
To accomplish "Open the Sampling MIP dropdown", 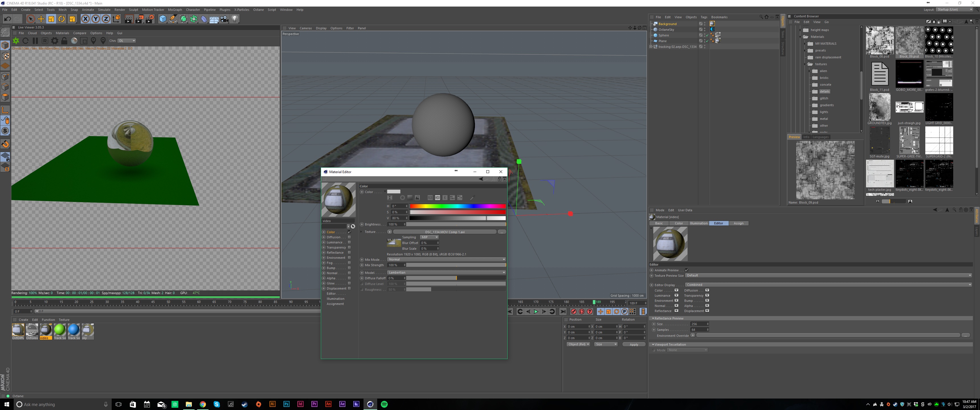I will (x=429, y=237).
